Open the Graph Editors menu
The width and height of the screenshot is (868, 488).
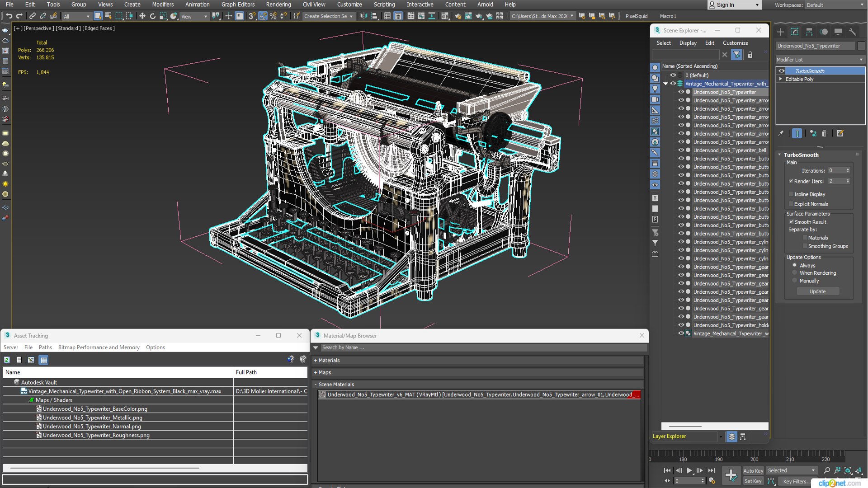[x=238, y=5]
